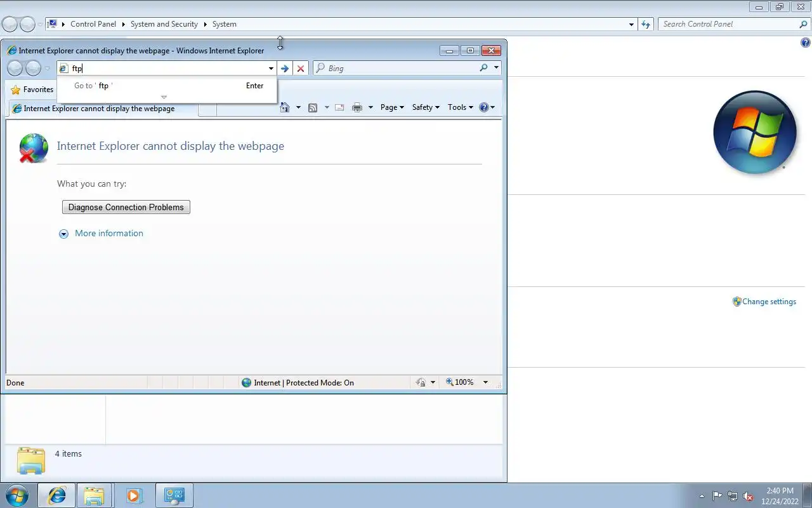812x508 pixels.
Task: Click the blue Help icon in System window
Action: click(x=806, y=43)
